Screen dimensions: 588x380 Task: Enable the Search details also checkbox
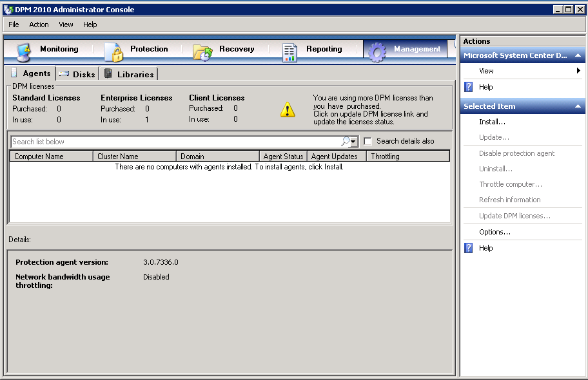[x=368, y=141]
